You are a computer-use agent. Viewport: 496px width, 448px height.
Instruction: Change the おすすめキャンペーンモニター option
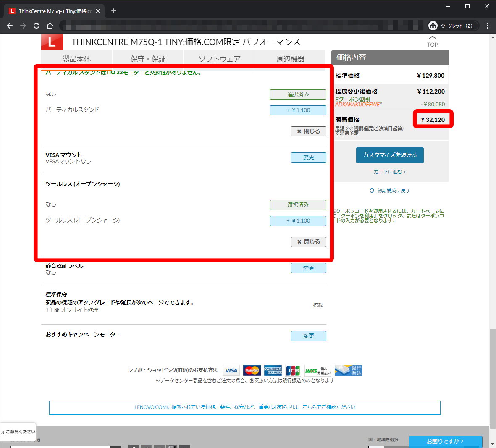[x=308, y=336]
